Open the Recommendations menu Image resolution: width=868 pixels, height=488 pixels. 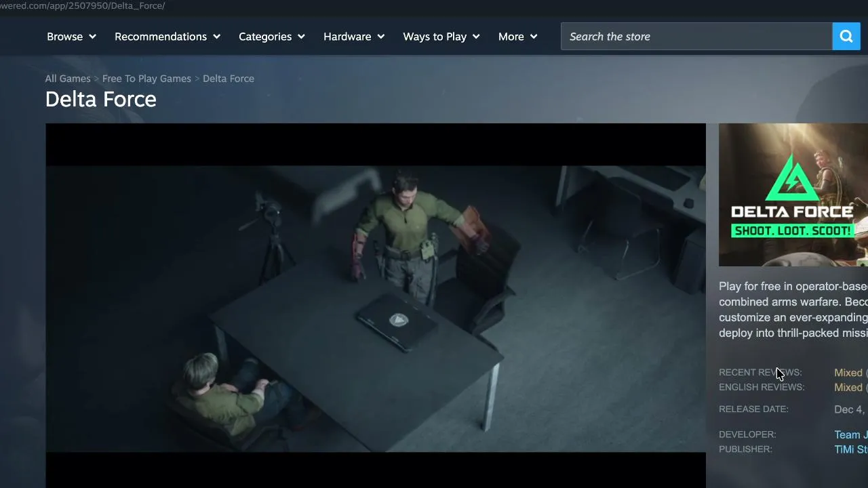click(x=167, y=37)
